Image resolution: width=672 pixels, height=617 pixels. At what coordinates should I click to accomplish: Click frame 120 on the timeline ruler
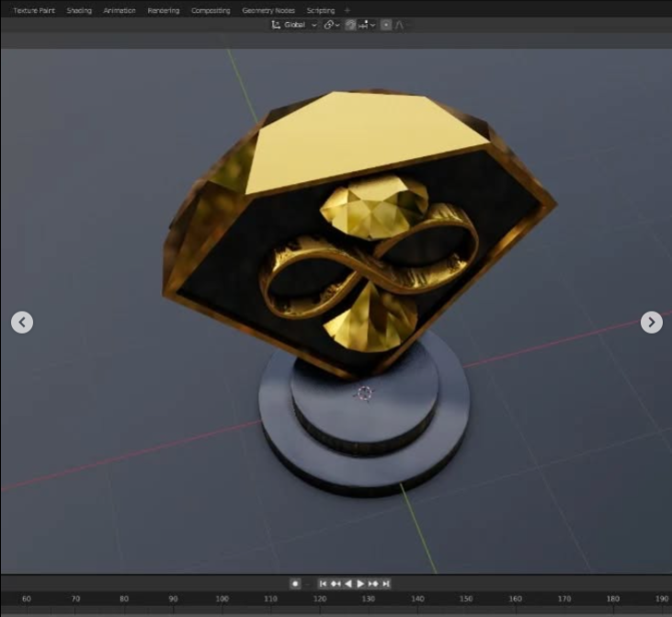tap(320, 599)
